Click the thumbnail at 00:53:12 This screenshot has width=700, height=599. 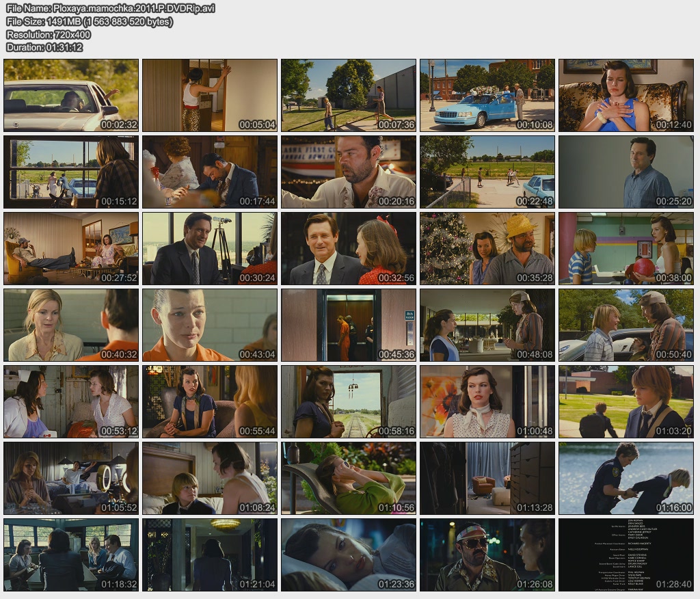(71, 401)
